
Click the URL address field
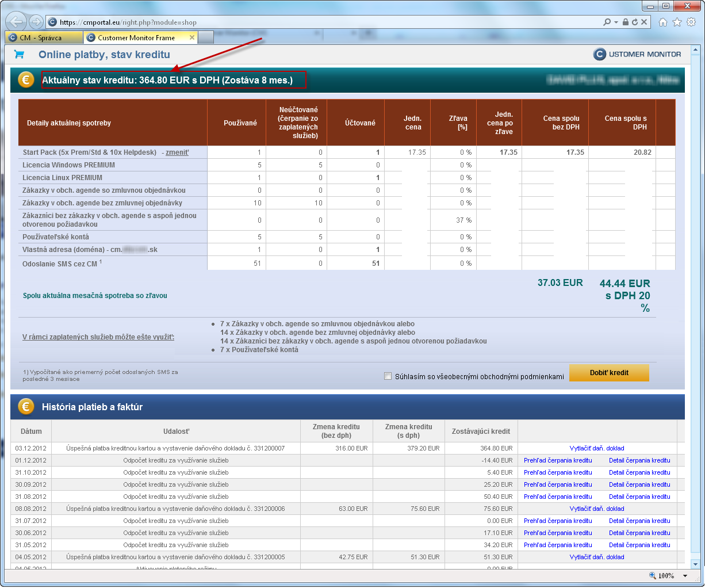(328, 22)
